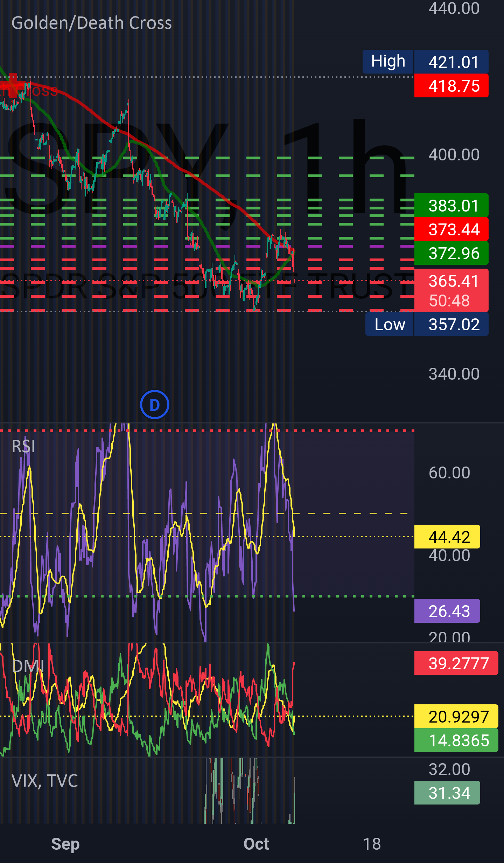This screenshot has height=863, width=504.
Task: Click the red 418.75 price label
Action: [x=451, y=85]
